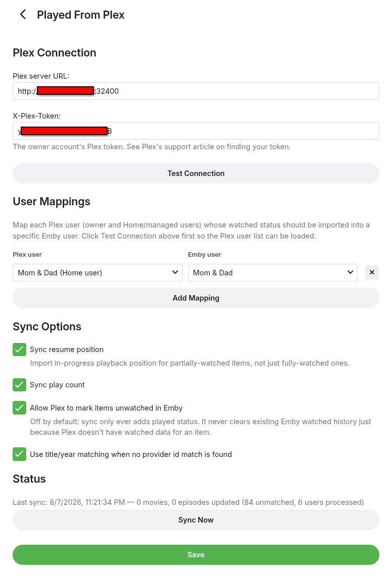Open the Plex user Mom & Dad dropdown

point(97,272)
